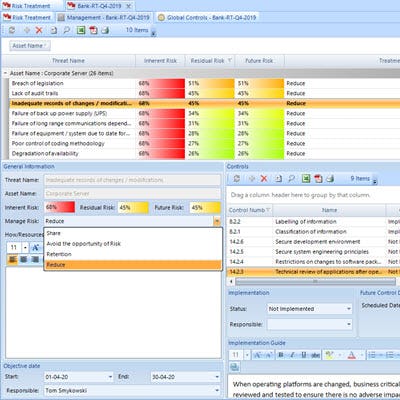Open the Start date dropdown
This screenshot has width=400, height=400.
[110, 377]
